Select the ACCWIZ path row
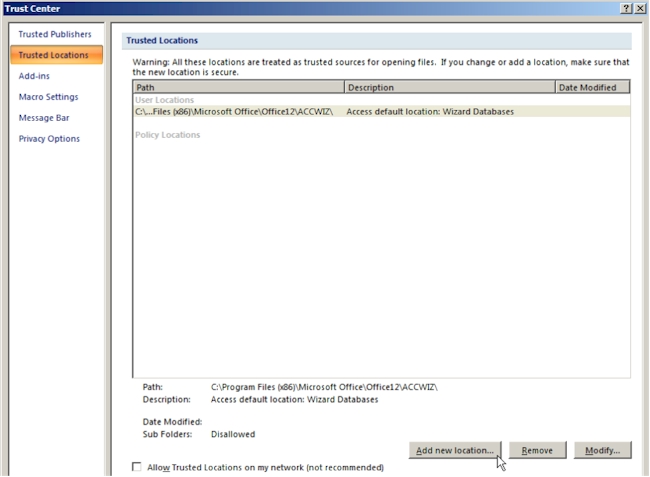 point(381,111)
